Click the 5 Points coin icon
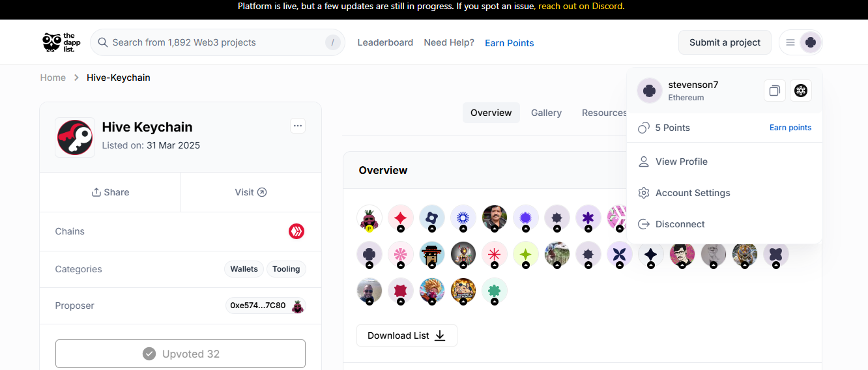Image resolution: width=868 pixels, height=370 pixels. click(x=644, y=128)
